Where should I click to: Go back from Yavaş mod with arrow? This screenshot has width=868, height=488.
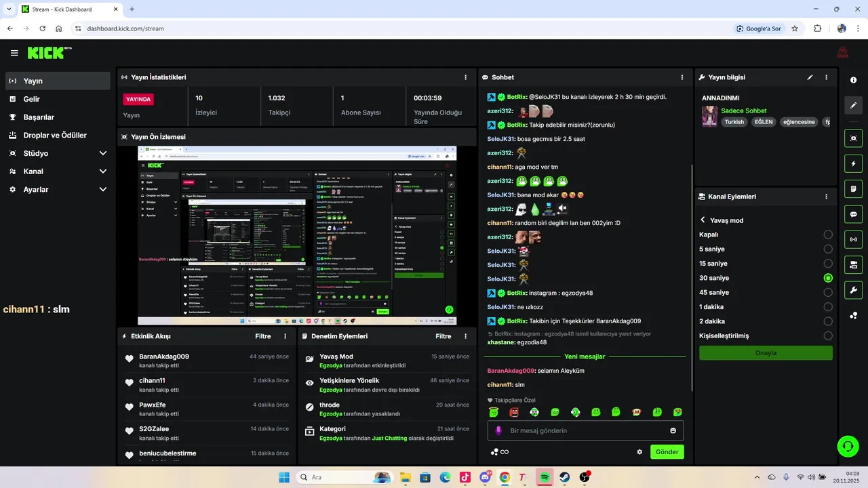click(703, 220)
